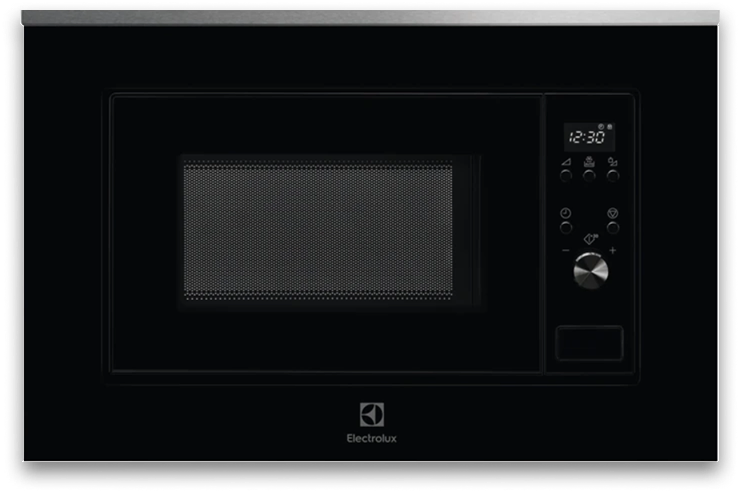
Task: Click the silver rotary control knob
Action: click(x=589, y=271)
